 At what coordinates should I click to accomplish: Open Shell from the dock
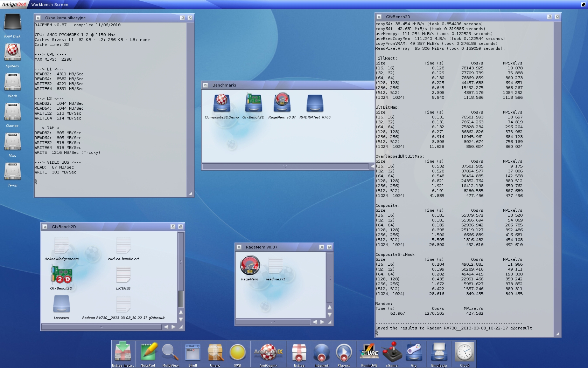pos(192,352)
